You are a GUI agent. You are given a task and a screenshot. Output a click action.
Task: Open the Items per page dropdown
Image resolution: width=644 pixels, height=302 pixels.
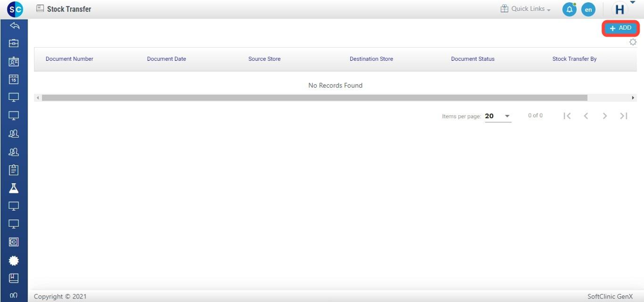pos(498,116)
